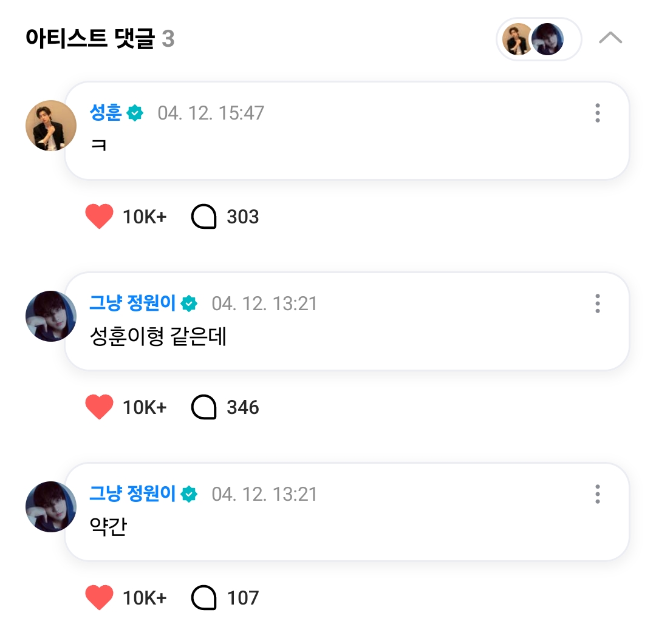Like the 성훈이형 같은데 comment
The height and width of the screenshot is (644, 656).
100,407
